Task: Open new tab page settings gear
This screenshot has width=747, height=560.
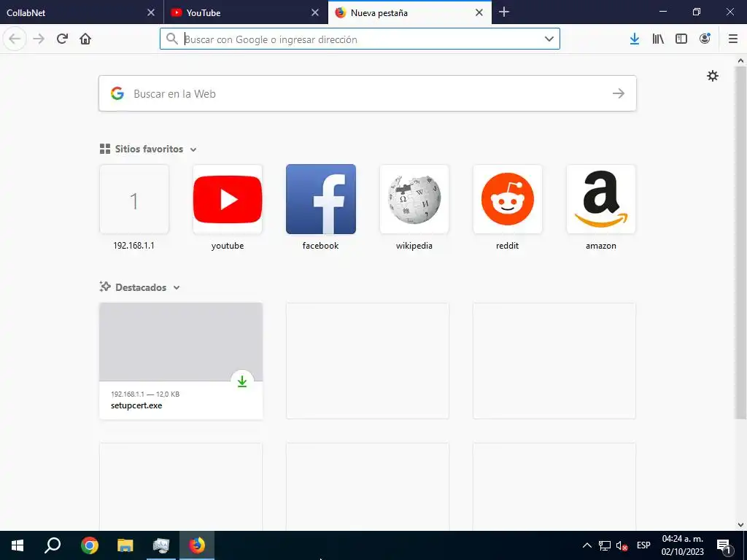Action: (x=712, y=76)
